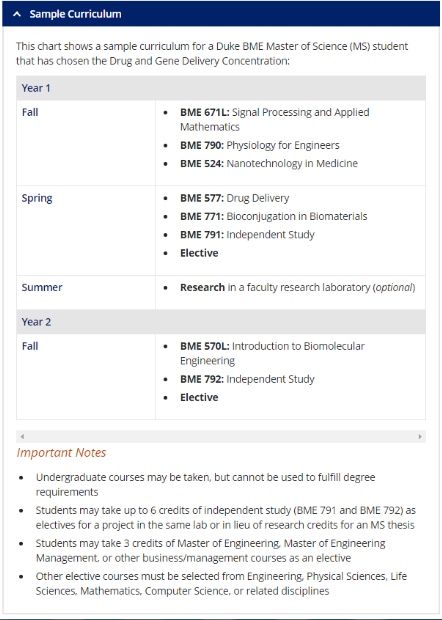
Task: Click BME 790 Physiology for Engineers
Action: click(260, 145)
